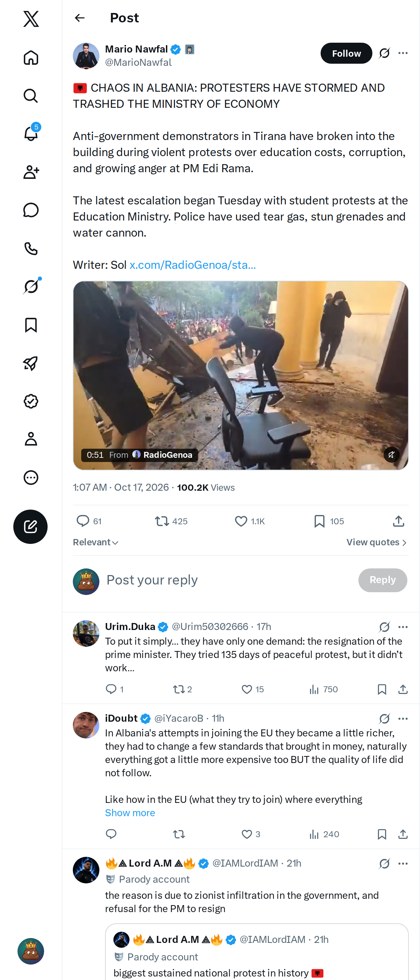Viewport: 420px width, 980px height.
Task: Open the x.com/RadioGenoa link
Action: 192,265
